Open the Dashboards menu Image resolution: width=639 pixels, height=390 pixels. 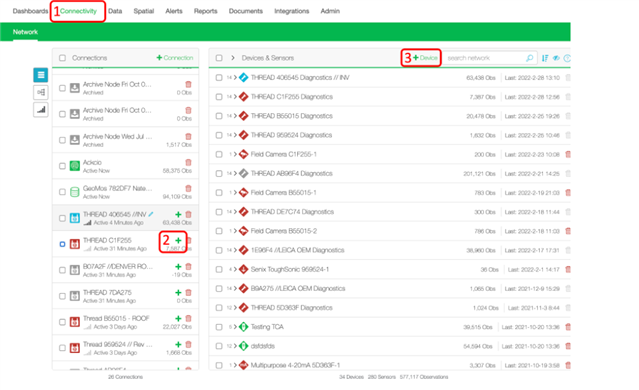(x=30, y=11)
